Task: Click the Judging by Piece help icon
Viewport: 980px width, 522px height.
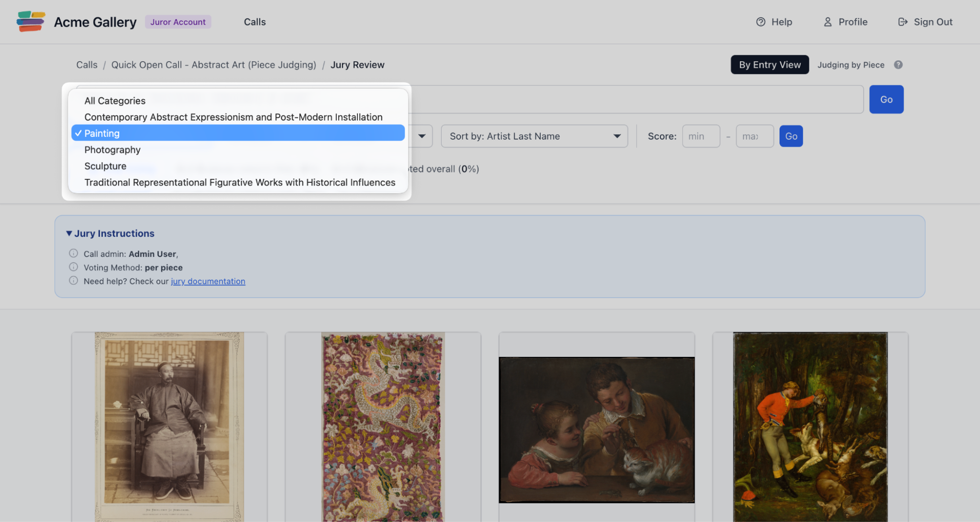Action: (898, 65)
